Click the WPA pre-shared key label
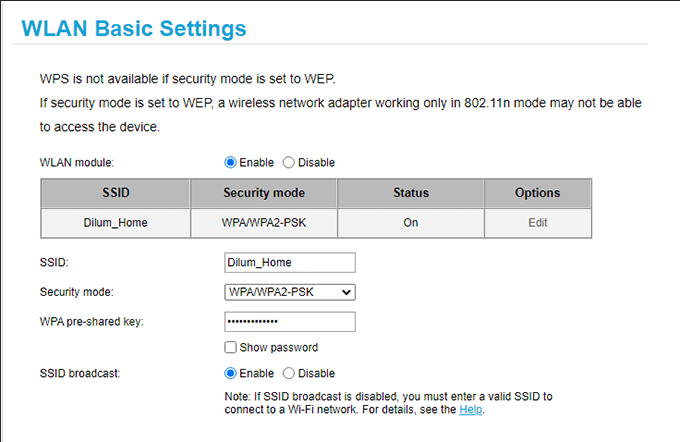680x442 pixels. [92, 322]
